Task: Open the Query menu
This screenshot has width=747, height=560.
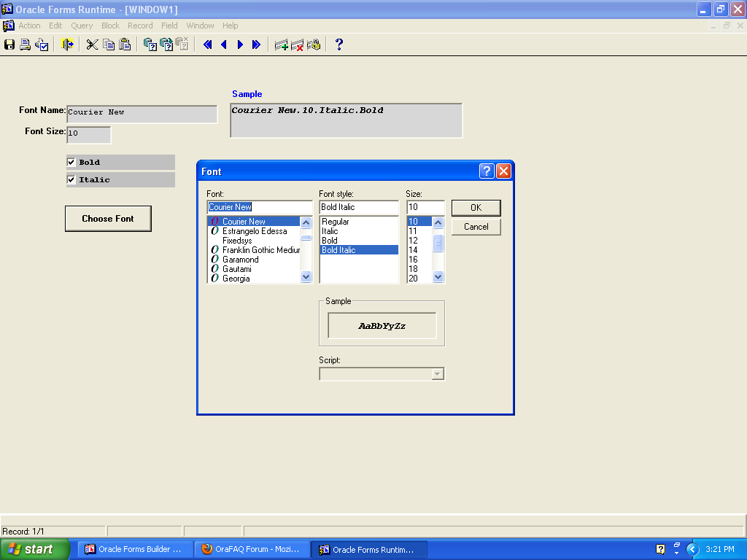Action: pyautogui.click(x=82, y=26)
